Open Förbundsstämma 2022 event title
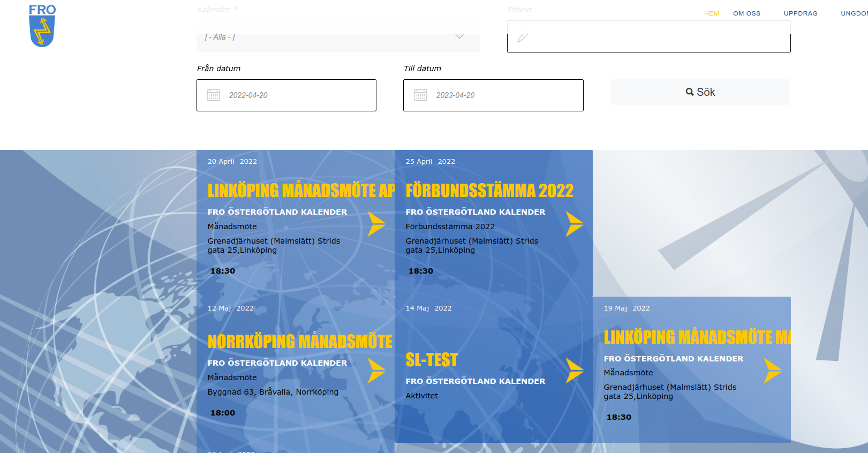Image resolution: width=868 pixels, height=453 pixels. (x=489, y=191)
